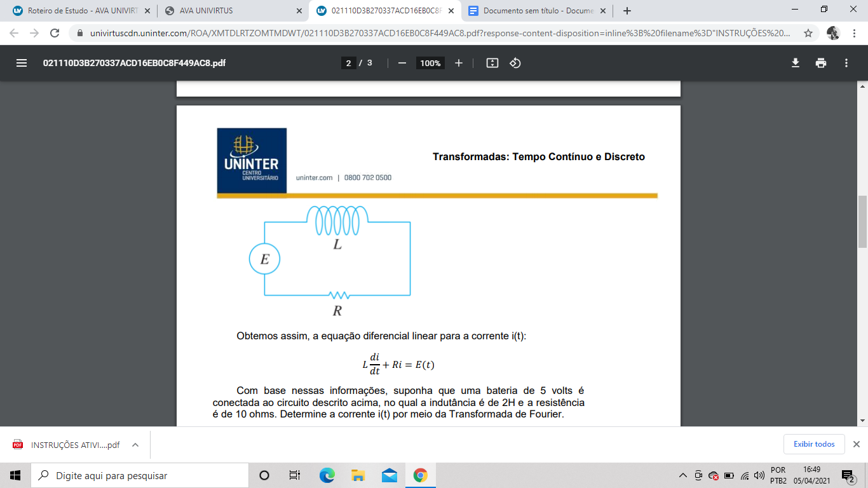Switch to Documento sem título tab
The width and height of the screenshot is (868, 488).
(x=537, y=11)
